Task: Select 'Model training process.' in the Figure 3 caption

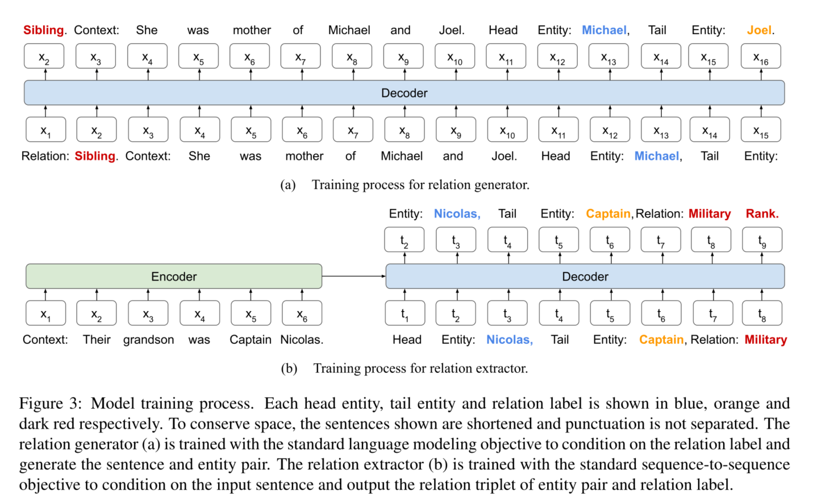Action: (x=173, y=404)
